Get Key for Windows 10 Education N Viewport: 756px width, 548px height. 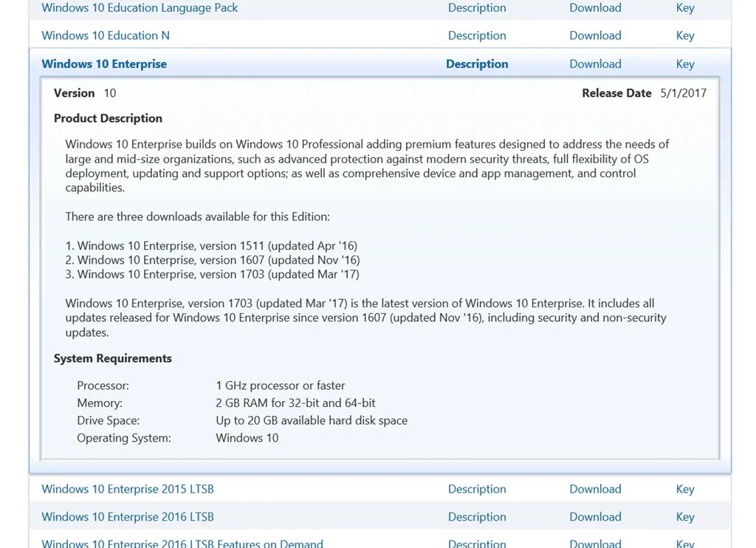click(x=685, y=35)
